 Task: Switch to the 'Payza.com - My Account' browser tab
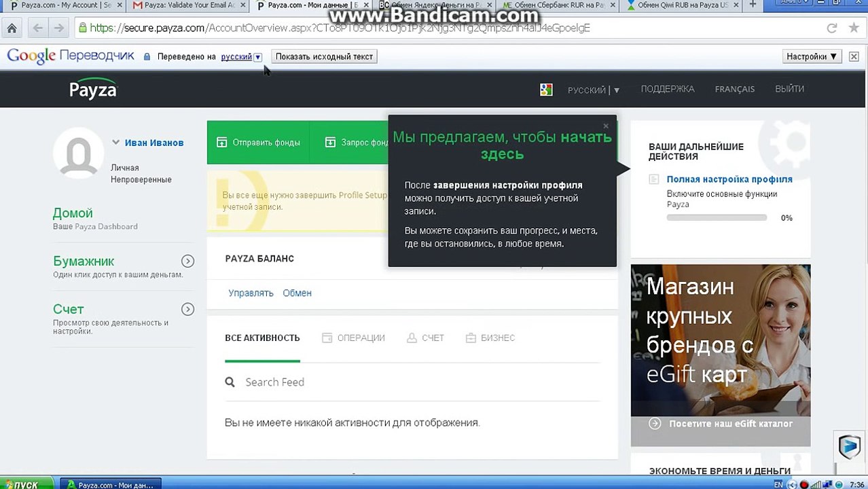(65, 5)
